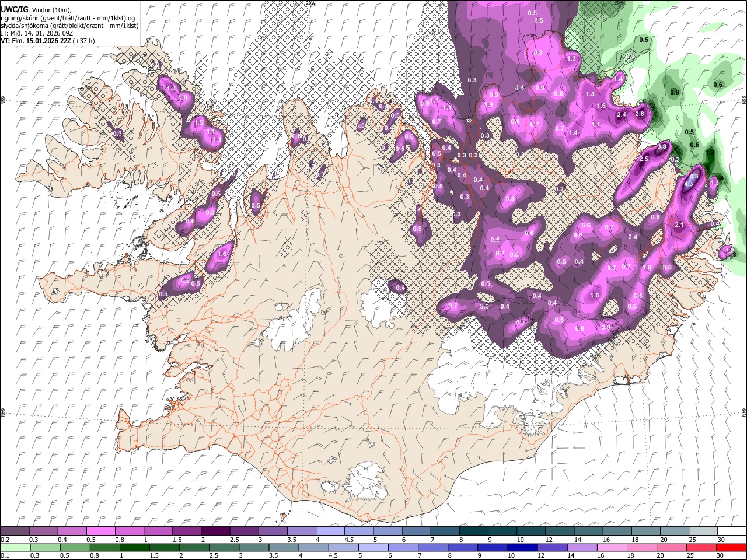Pick the bright red bottom-row swatch labeled 30
This screenshot has height=560, width=747.
[731, 547]
